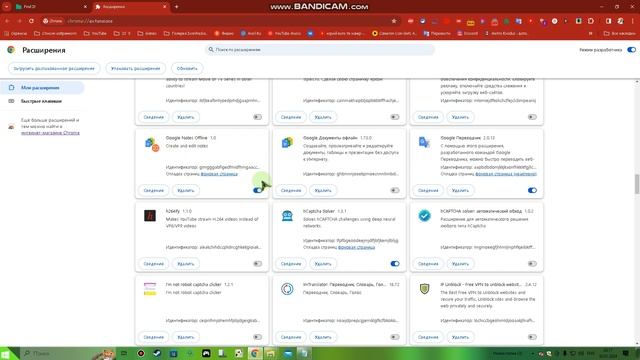Image resolution: width=640 pixels, height=360 pixels.
Task: Select Быстрые клавиши in the sidebar
Action: tap(42, 101)
